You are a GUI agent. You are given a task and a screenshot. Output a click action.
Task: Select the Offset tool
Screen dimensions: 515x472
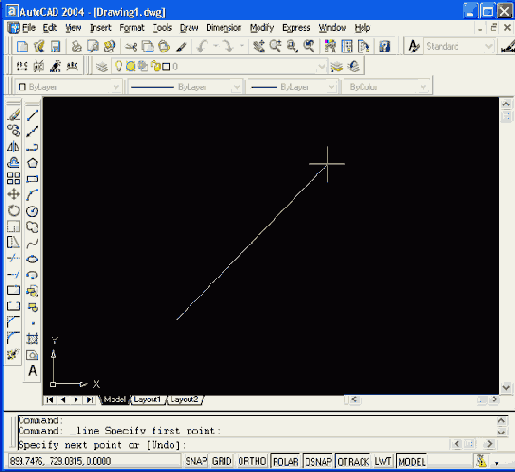click(14, 163)
